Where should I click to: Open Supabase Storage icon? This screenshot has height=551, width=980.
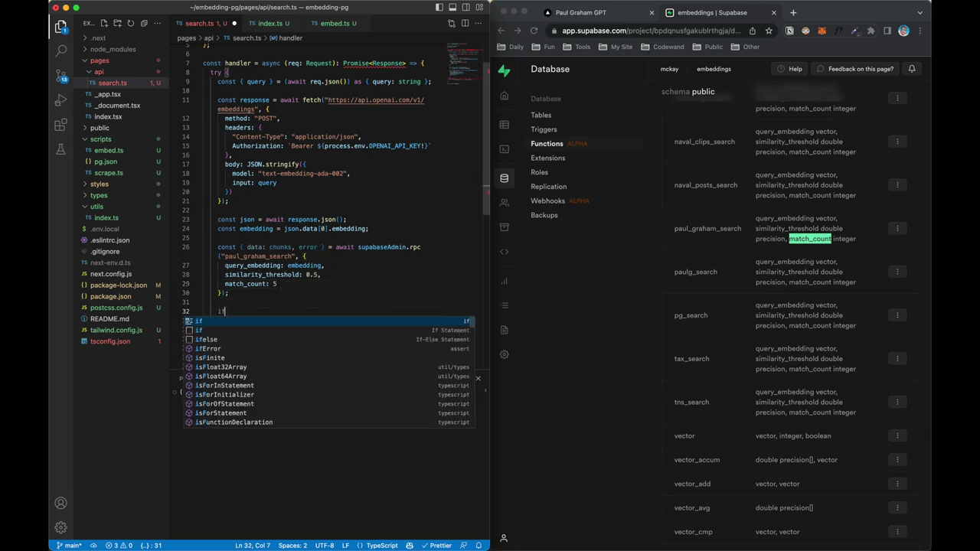[504, 227]
